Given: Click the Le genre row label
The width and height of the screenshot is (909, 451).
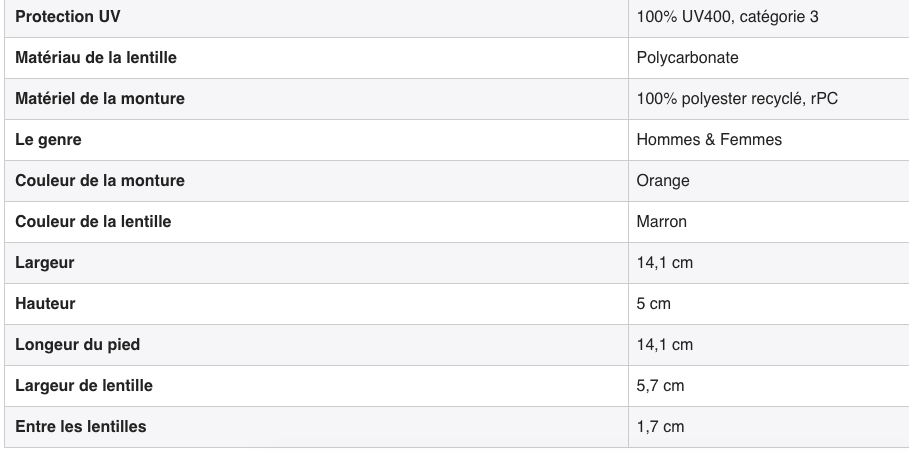Looking at the screenshot, I should 48,140.
